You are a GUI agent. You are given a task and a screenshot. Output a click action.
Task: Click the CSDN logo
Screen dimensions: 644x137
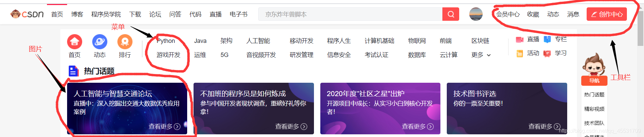pos(27,14)
